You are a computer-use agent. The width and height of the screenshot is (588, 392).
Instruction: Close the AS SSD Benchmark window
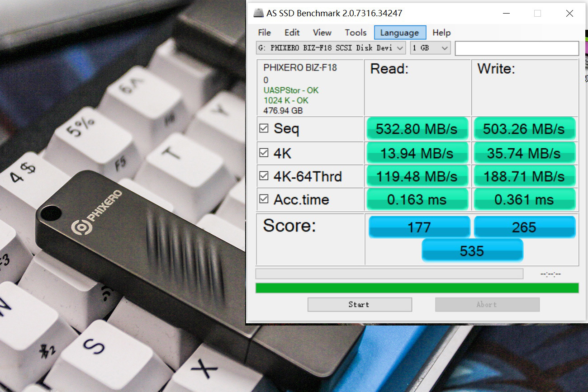(569, 14)
